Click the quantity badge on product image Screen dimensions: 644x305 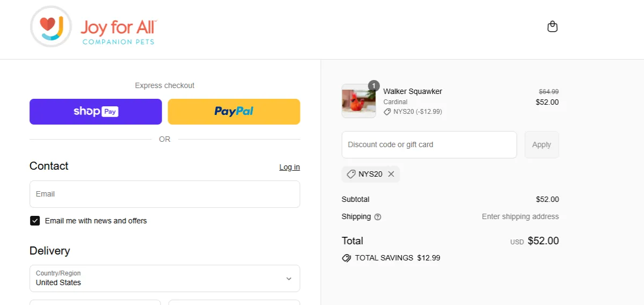(x=374, y=86)
